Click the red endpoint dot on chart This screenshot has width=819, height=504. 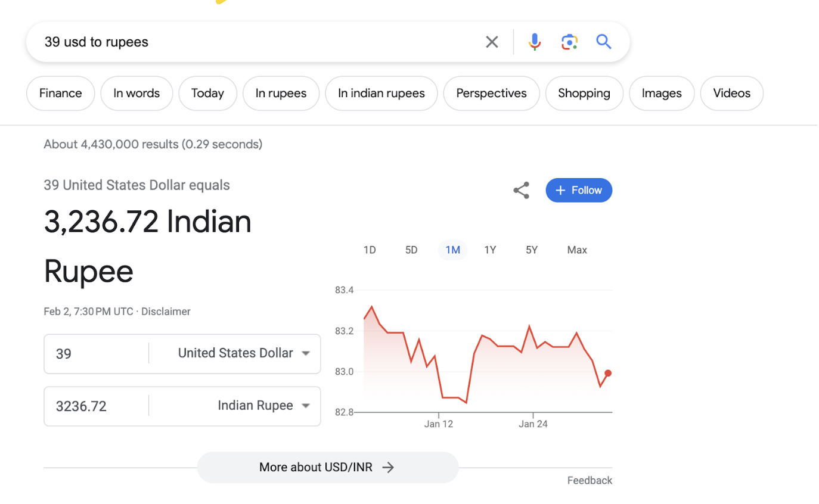608,374
